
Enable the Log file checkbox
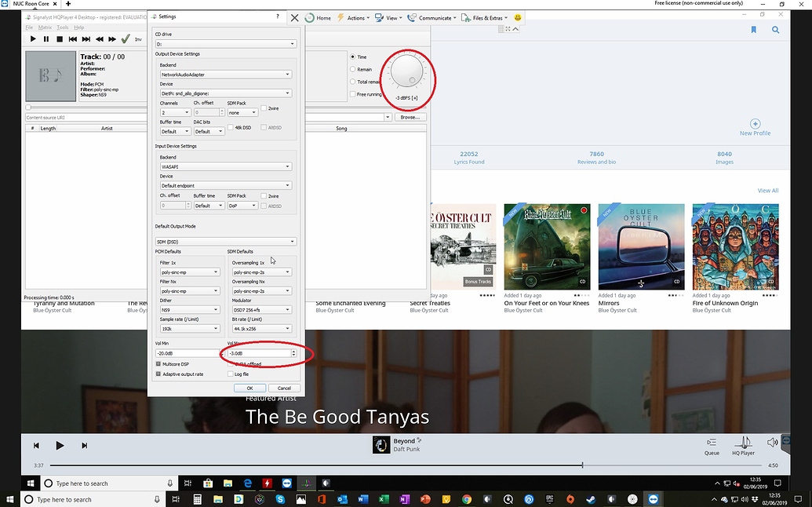click(x=231, y=374)
